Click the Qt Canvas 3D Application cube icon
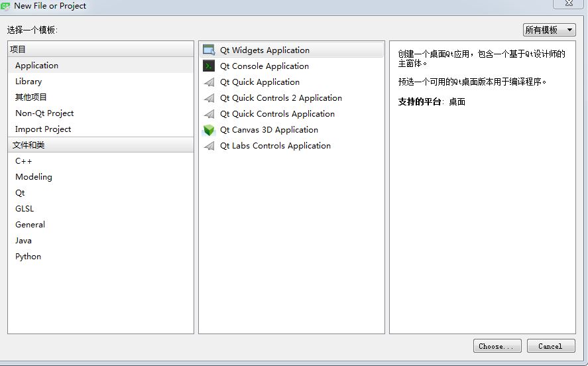The width and height of the screenshot is (588, 366). (x=209, y=130)
